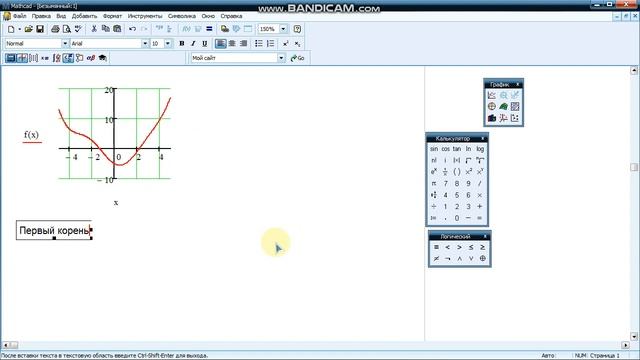The image size is (640, 360).
Task: Insert 3D bar plot from График panel
Action: coord(492,118)
